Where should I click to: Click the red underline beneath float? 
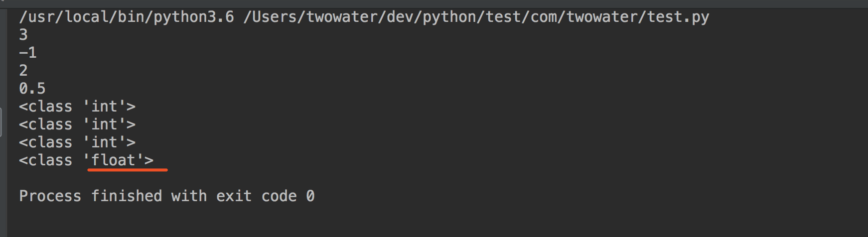pos(128,170)
